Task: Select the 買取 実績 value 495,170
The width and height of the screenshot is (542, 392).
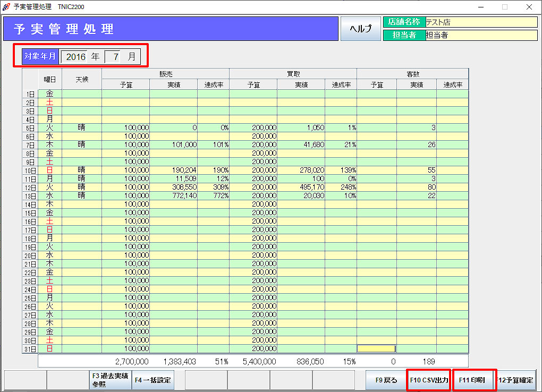Action: point(301,188)
